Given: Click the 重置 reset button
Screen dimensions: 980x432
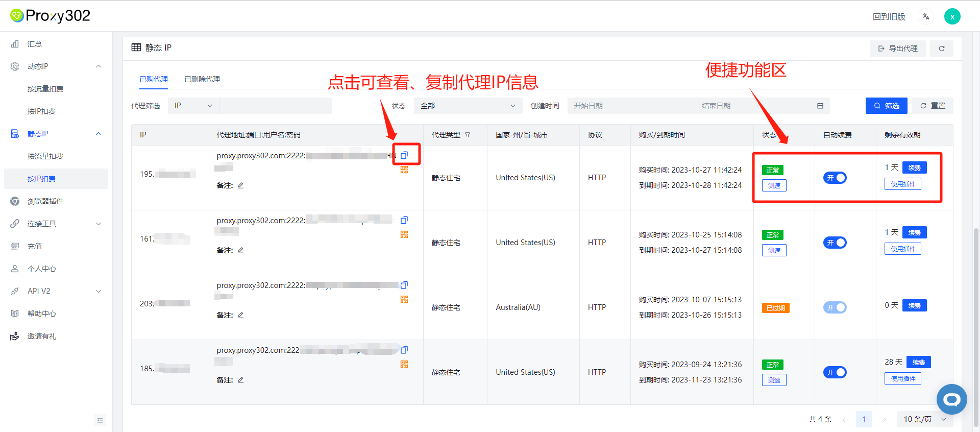Looking at the screenshot, I should pos(933,106).
